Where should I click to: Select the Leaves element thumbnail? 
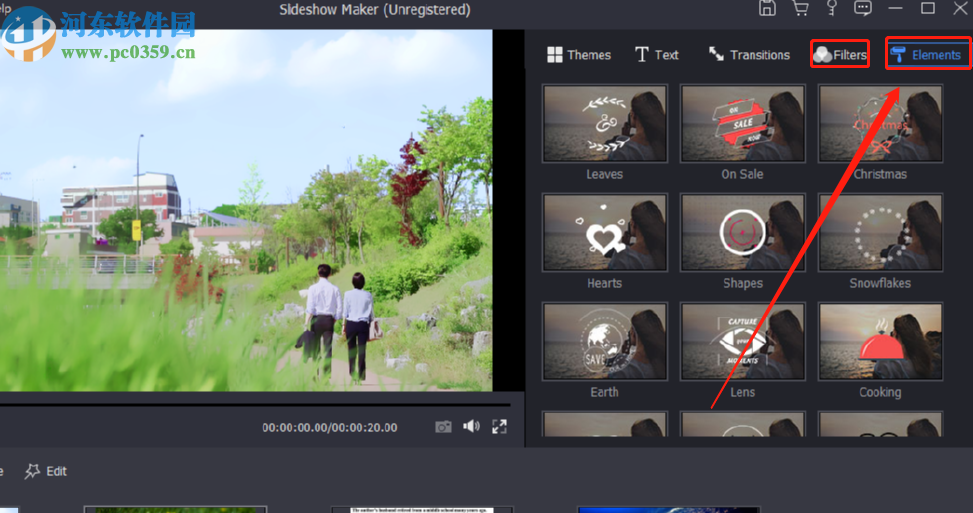[x=605, y=123]
